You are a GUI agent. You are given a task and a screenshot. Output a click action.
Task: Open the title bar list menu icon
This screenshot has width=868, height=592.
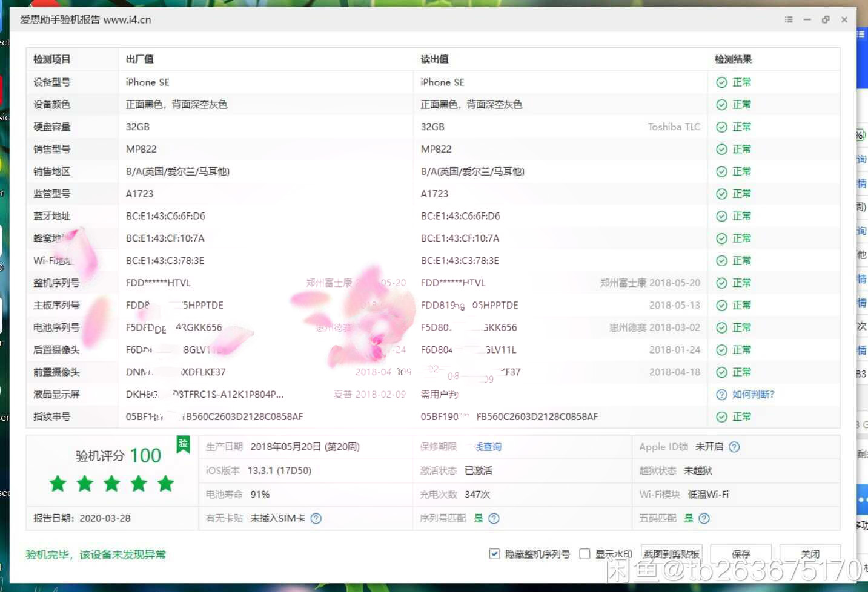789,19
